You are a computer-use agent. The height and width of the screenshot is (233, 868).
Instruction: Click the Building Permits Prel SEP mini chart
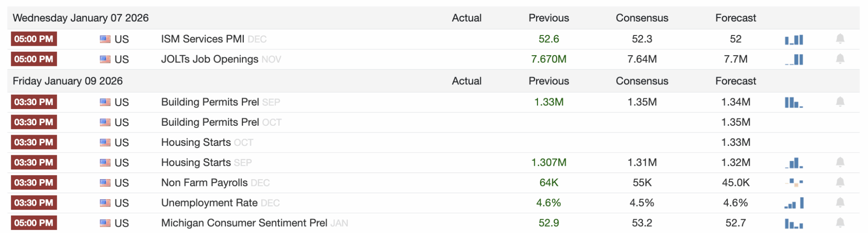(x=794, y=103)
